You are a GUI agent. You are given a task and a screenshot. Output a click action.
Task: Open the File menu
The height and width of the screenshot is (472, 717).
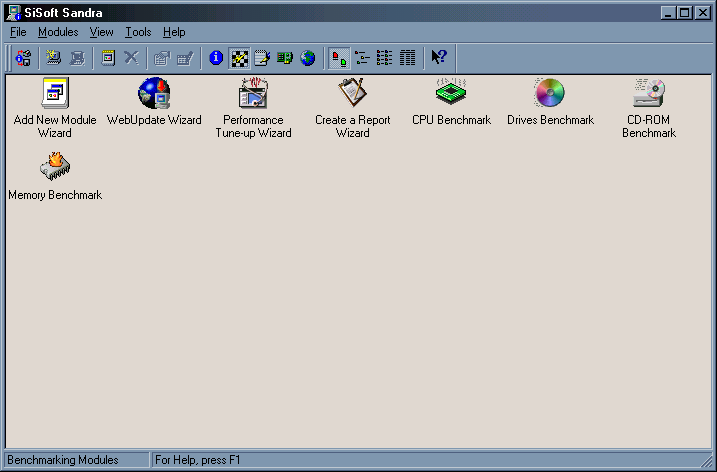[x=18, y=32]
